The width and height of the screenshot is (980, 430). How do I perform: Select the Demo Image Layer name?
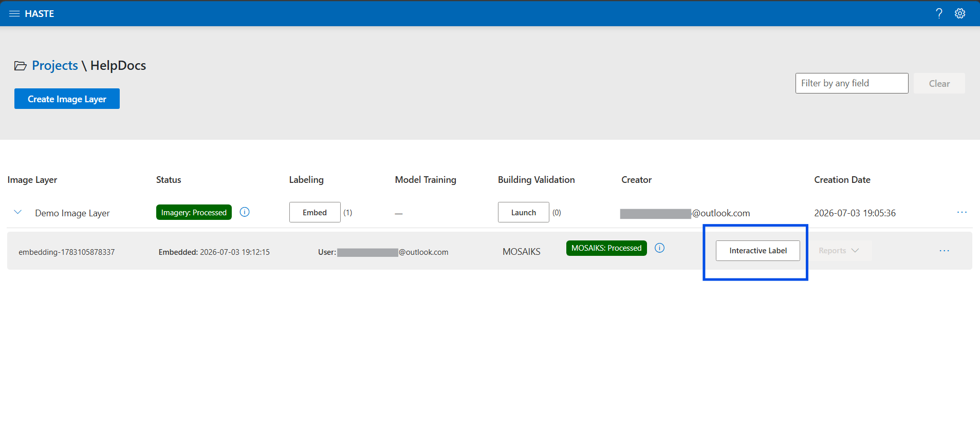(72, 213)
